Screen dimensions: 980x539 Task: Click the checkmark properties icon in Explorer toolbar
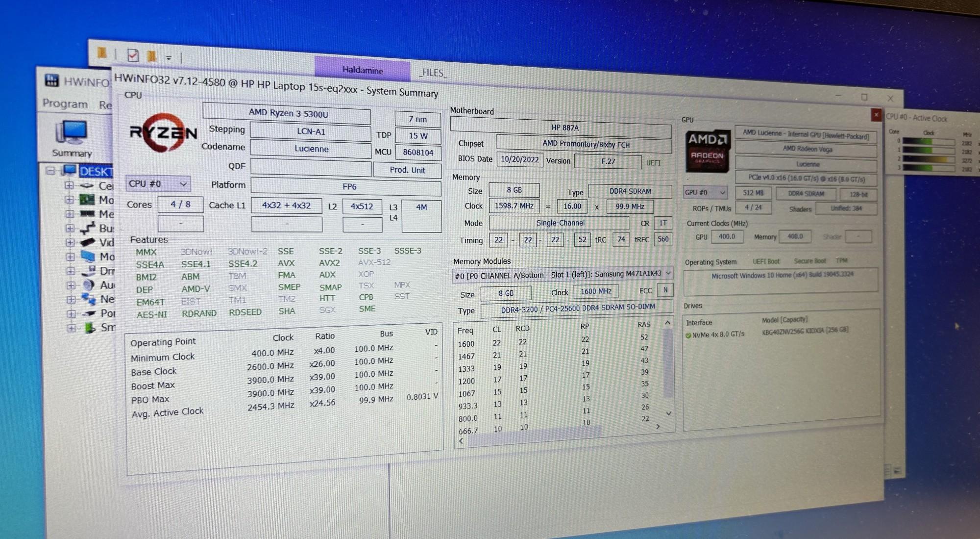coord(133,55)
